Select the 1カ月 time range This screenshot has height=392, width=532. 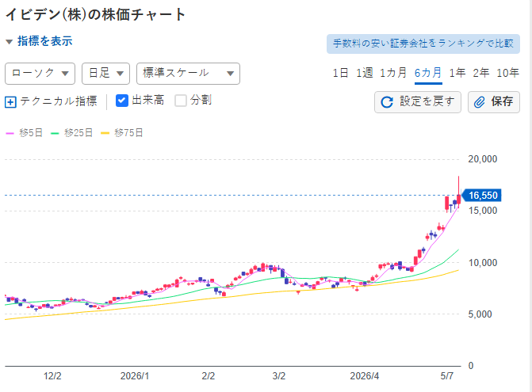pos(393,73)
